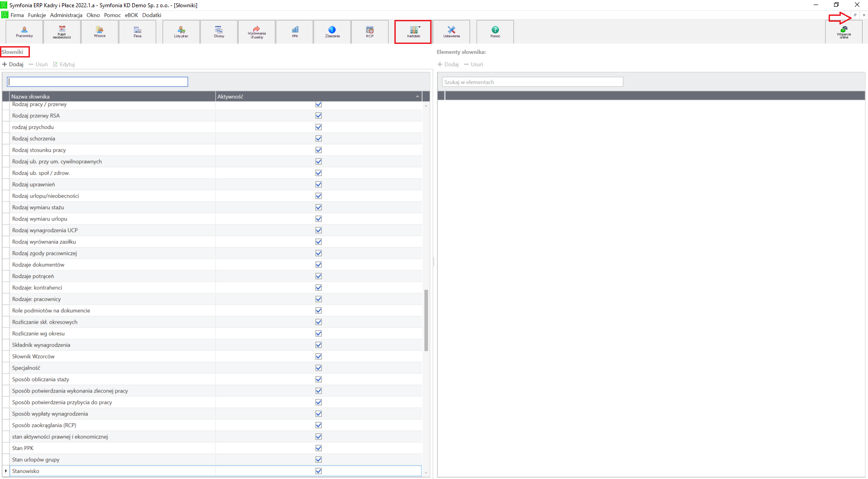Open the RCP toolbar icon
This screenshot has height=479, width=868.
370,32
